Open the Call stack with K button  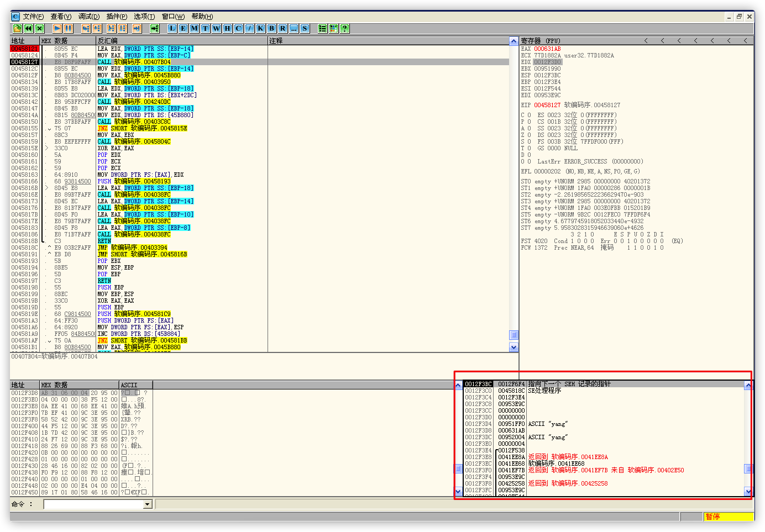click(261, 28)
